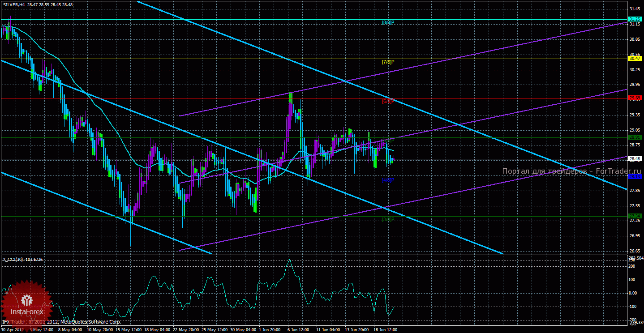Viewport: 644px width, 333px height.
Task: Click the 6 Jun 12:00 time label
Action: (297, 329)
